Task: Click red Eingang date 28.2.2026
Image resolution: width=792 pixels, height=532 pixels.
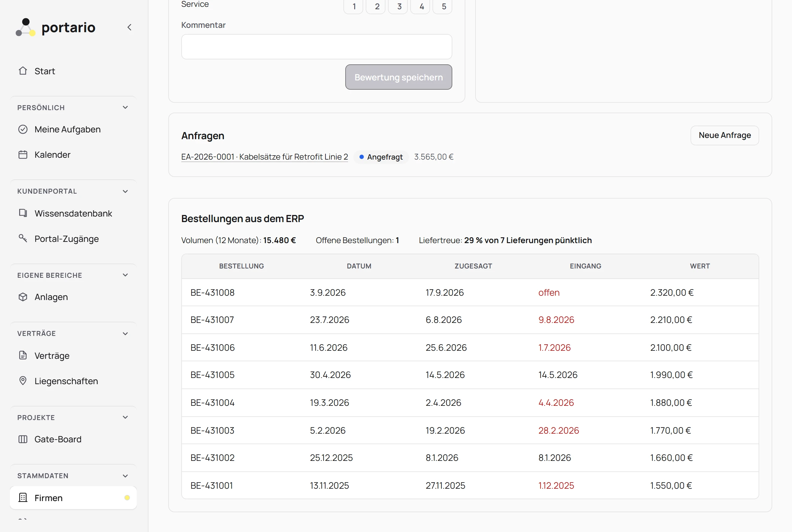Action: tap(558, 430)
